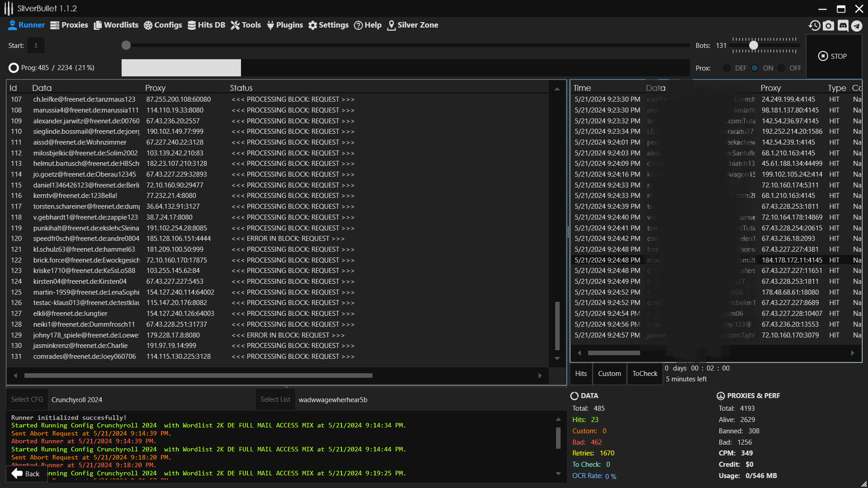Adjust the Bots slider

[754, 45]
